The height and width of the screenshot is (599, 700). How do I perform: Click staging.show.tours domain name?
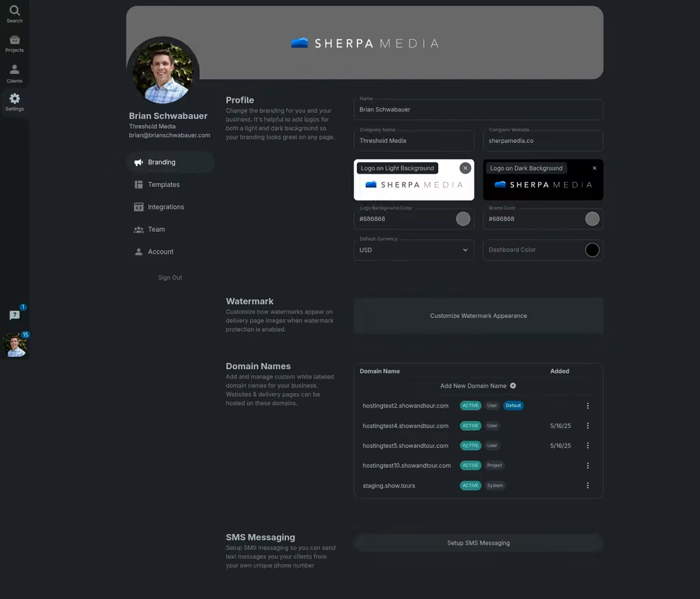coord(389,485)
